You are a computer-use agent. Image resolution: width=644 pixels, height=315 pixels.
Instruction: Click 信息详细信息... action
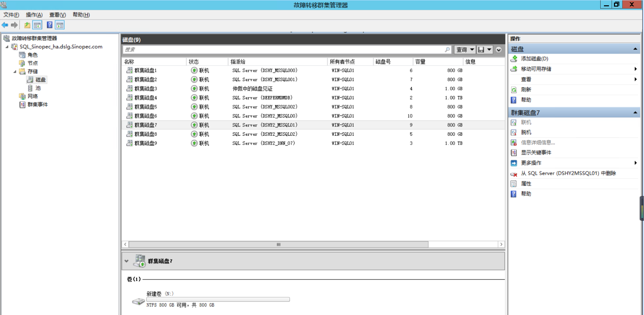[x=538, y=143]
